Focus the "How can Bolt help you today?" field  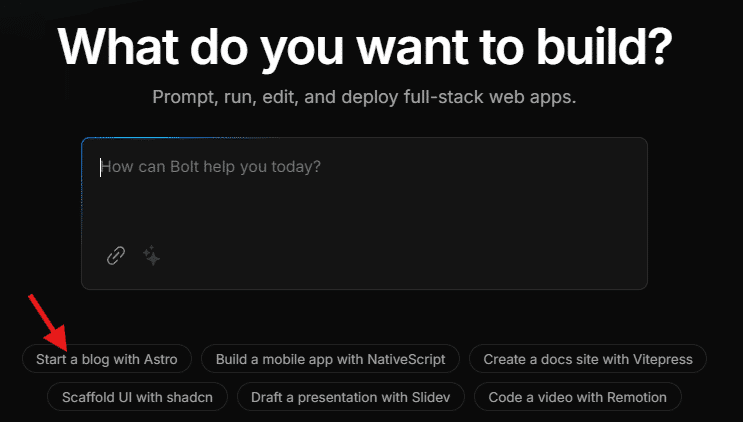pos(364,190)
